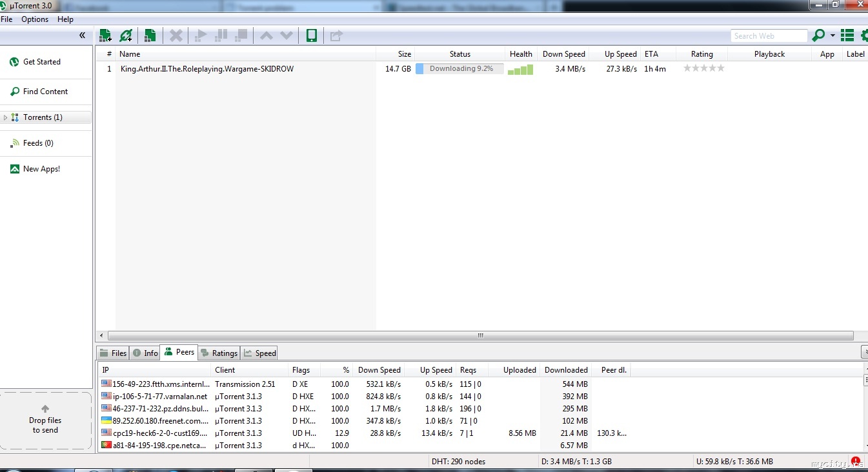
Task: Open the search engine dropdown arrow
Action: click(833, 35)
